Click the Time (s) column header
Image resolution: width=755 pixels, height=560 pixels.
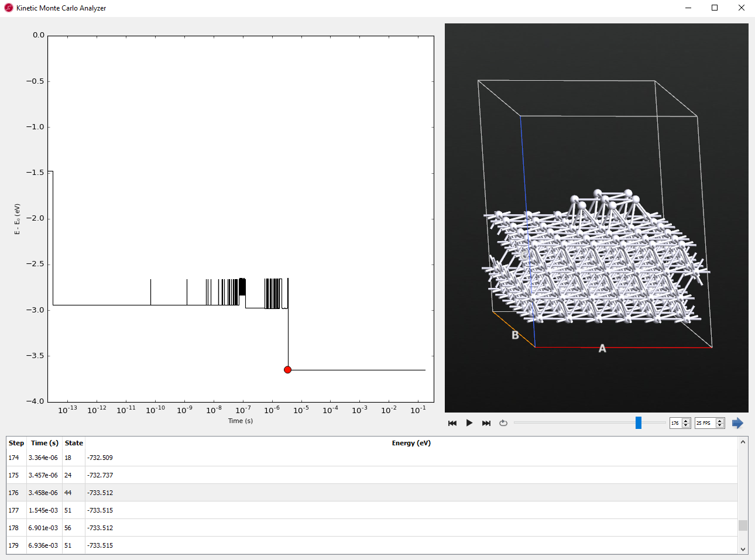(44, 443)
